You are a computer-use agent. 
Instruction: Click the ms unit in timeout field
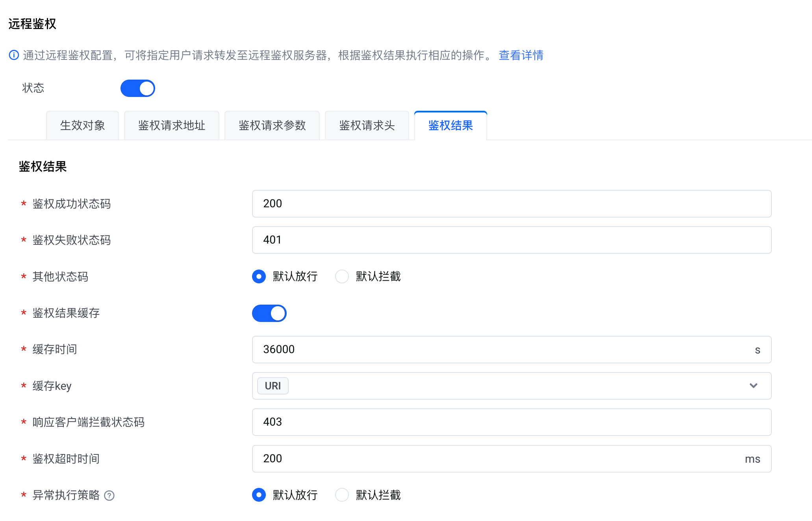point(753,459)
